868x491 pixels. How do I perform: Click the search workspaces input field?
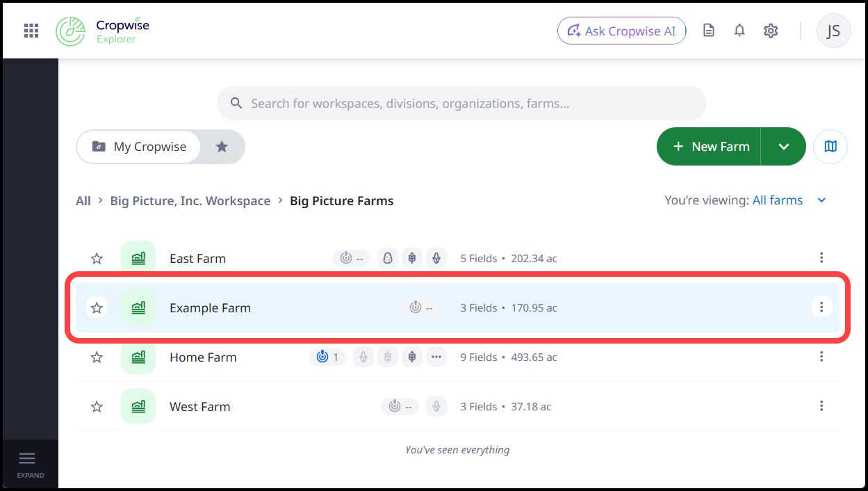click(461, 104)
